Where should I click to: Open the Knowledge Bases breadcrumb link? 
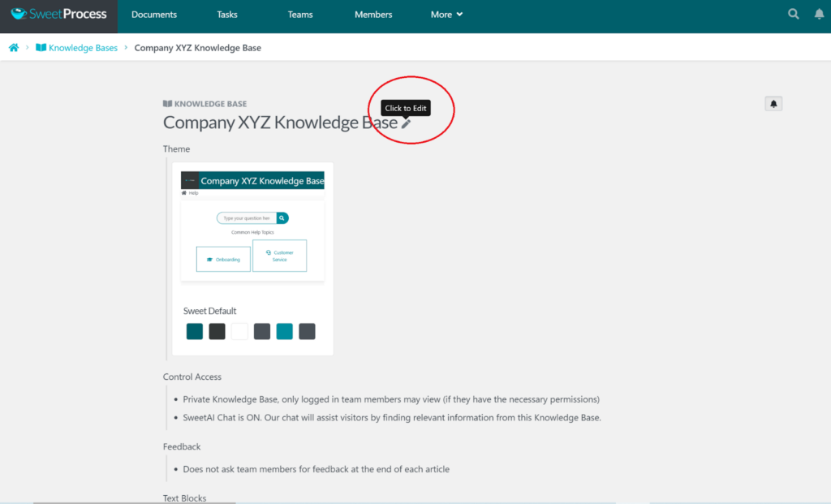click(77, 48)
